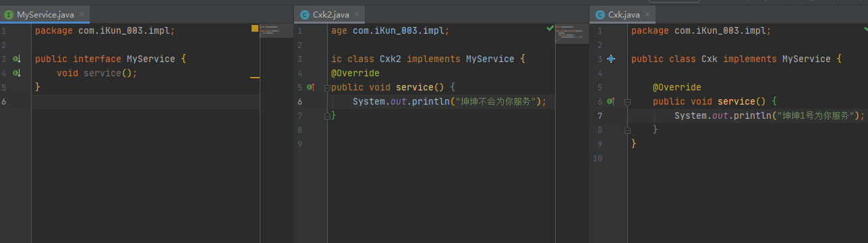The image size is (868, 243).
Task: Click the override gutter icon in Cxk2.java
Action: [x=311, y=87]
